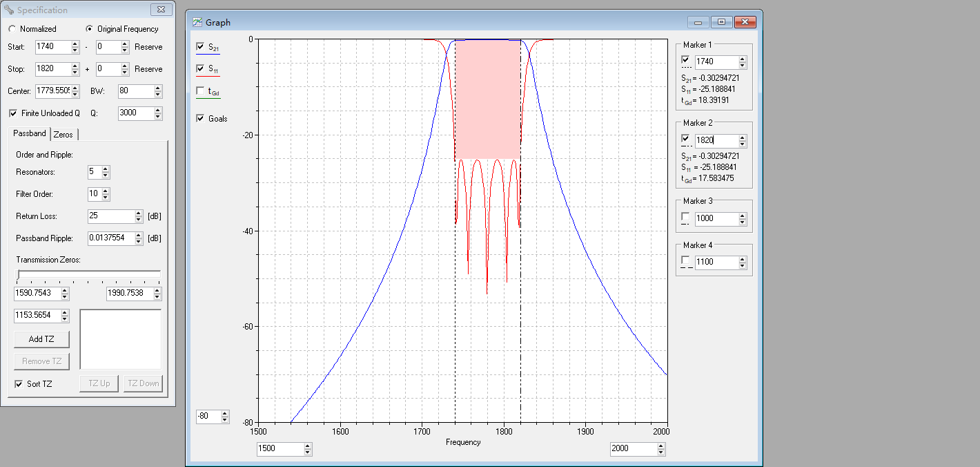The image size is (980, 467).
Task: Close the Specification window
Action: point(161,10)
